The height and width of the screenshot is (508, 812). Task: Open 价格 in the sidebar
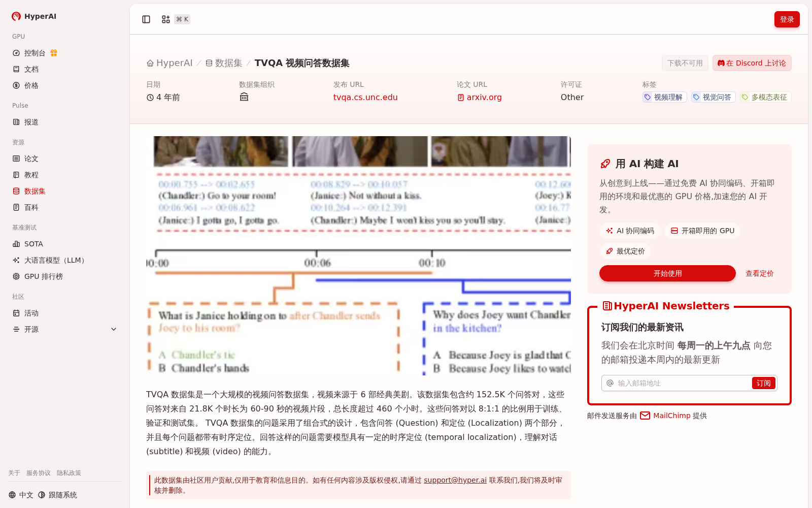pos(65,85)
